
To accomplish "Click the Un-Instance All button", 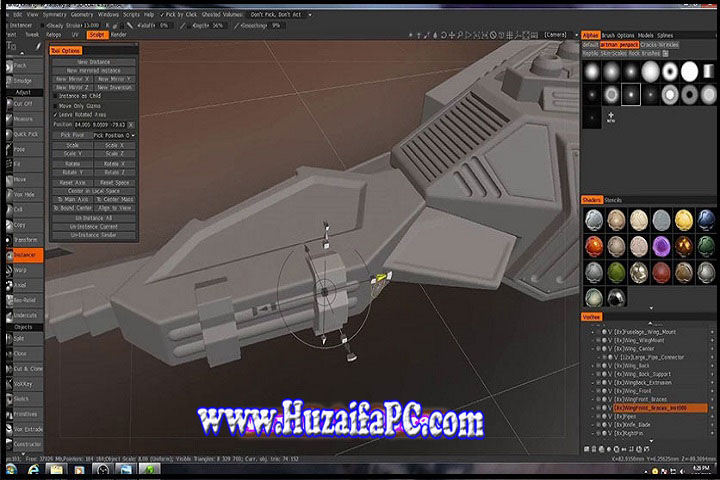I will pyautogui.click(x=94, y=218).
